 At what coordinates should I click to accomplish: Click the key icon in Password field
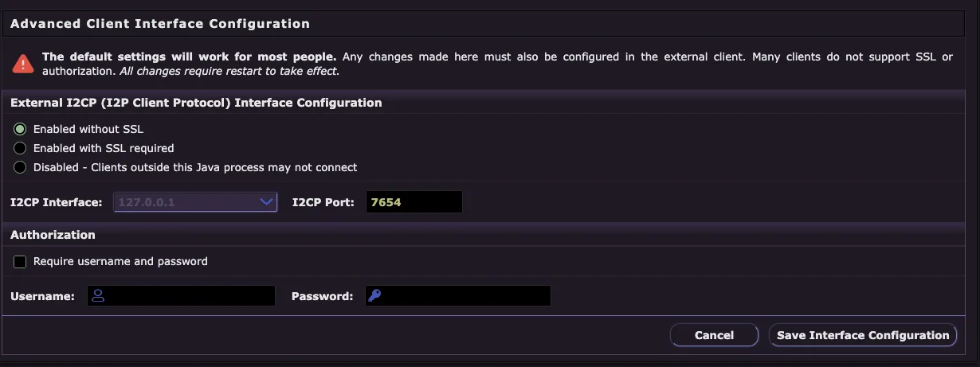click(374, 296)
